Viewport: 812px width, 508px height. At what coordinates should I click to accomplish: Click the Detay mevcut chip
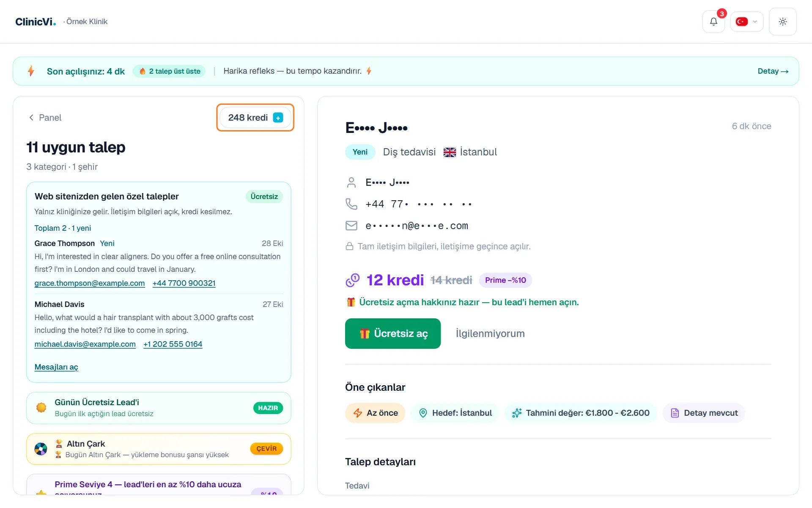[x=704, y=413]
